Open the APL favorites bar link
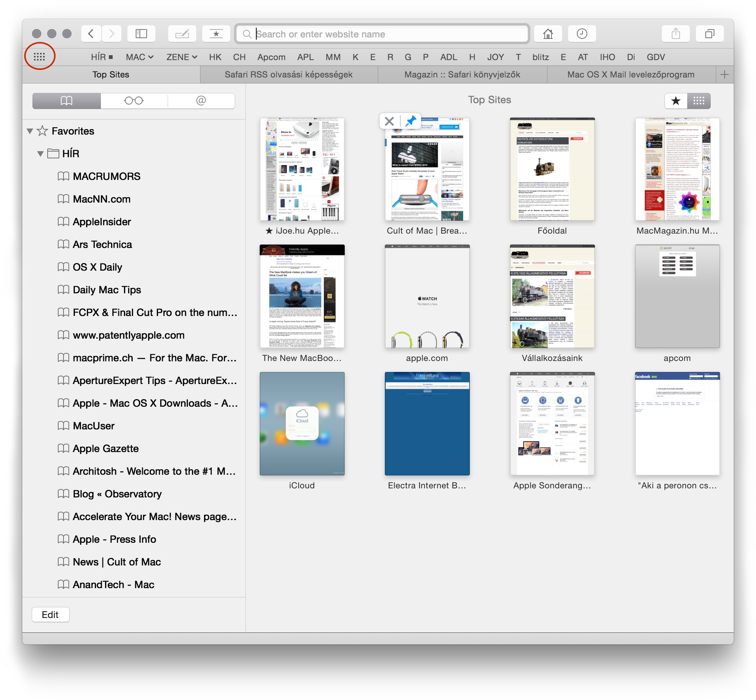 pyautogui.click(x=305, y=57)
